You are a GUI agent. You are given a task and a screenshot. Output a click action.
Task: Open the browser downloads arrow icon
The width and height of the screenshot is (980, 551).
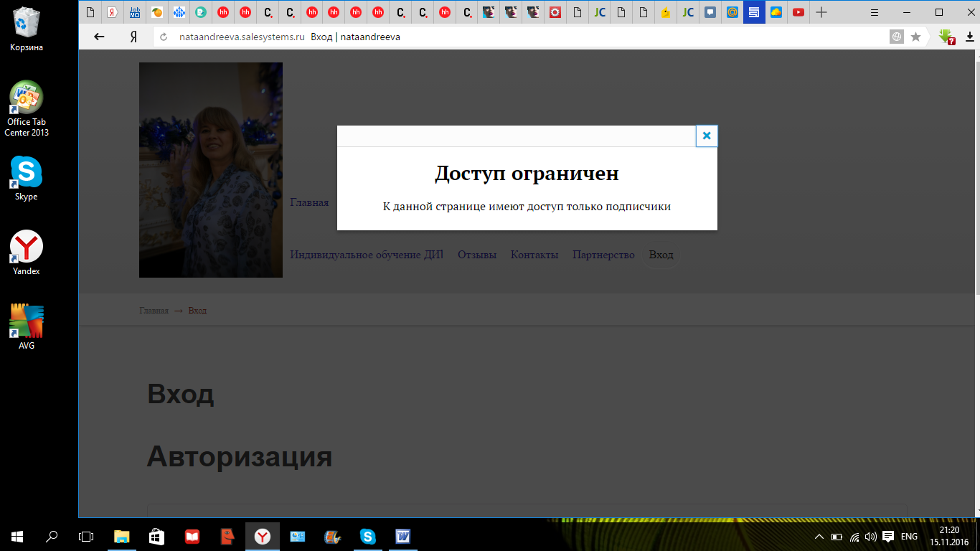point(969,37)
